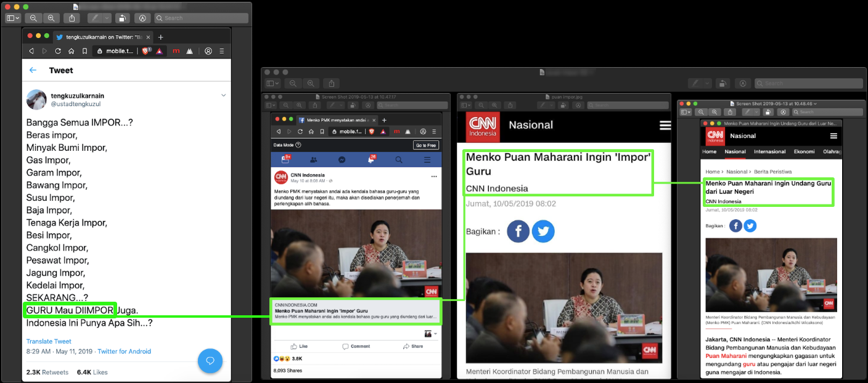Viewport: 868px width, 383px height.
Task: Open Facebook hamburger menu in blue bar
Action: tap(427, 159)
